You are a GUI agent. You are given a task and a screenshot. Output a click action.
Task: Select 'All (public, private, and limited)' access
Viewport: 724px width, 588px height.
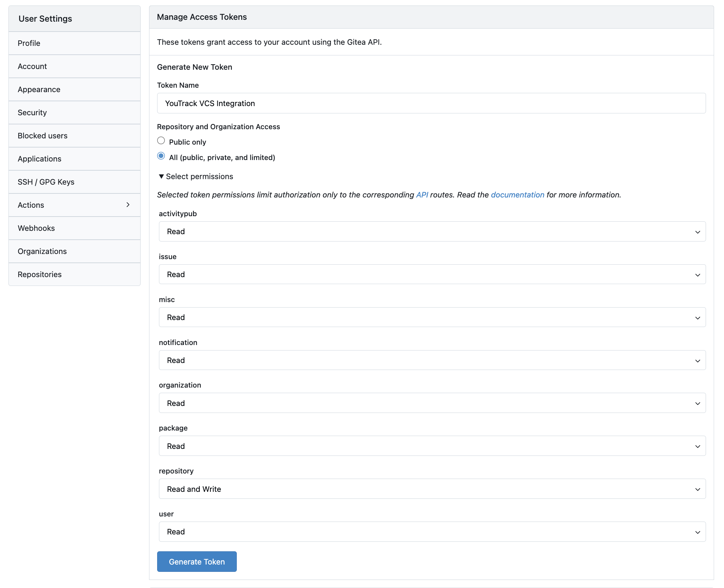(x=161, y=156)
